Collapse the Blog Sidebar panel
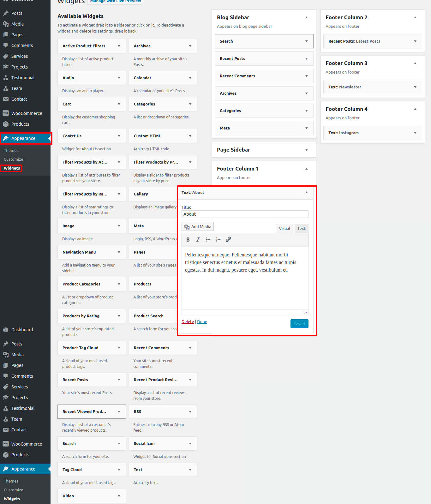The image size is (431, 504). click(306, 18)
